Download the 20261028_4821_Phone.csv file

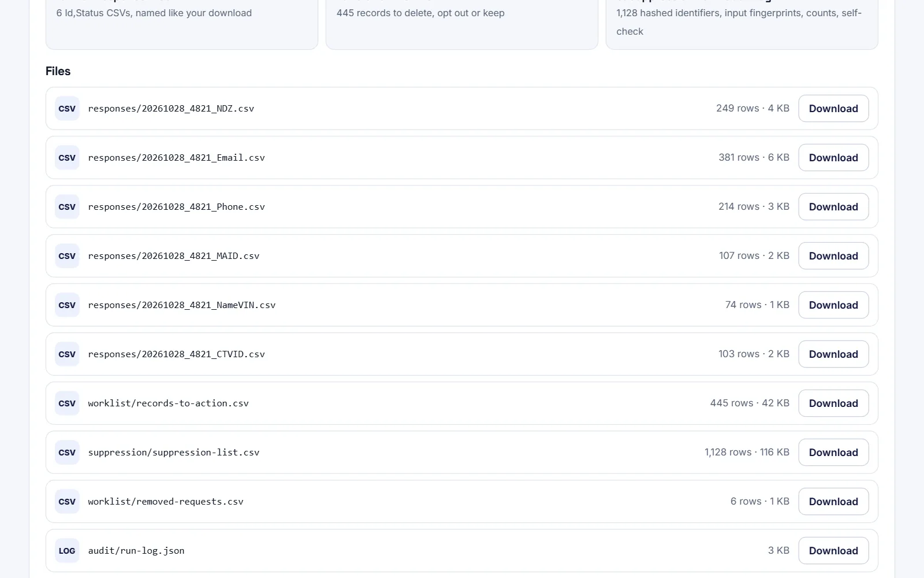833,207
